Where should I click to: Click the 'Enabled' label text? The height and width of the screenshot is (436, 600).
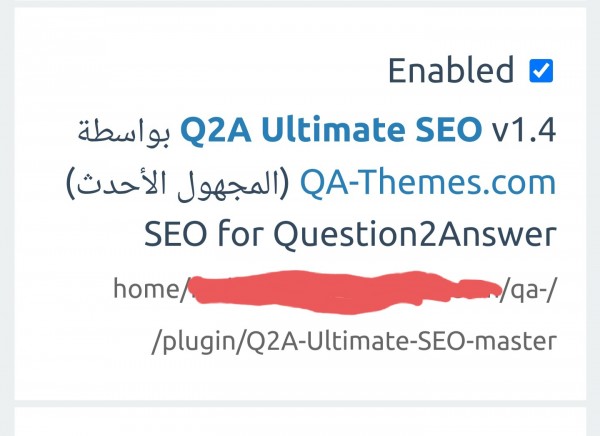[x=450, y=71]
